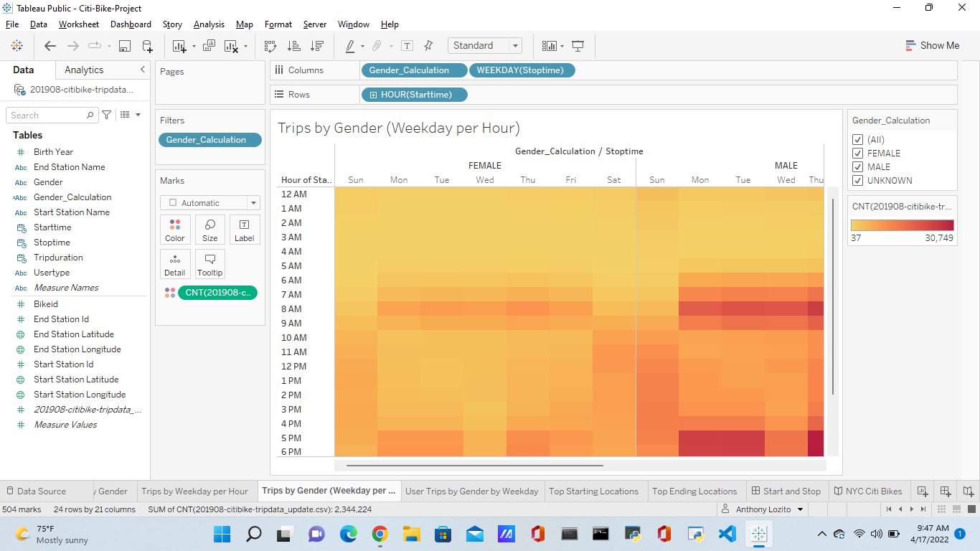Click the new dashboard tab icon

click(x=946, y=491)
